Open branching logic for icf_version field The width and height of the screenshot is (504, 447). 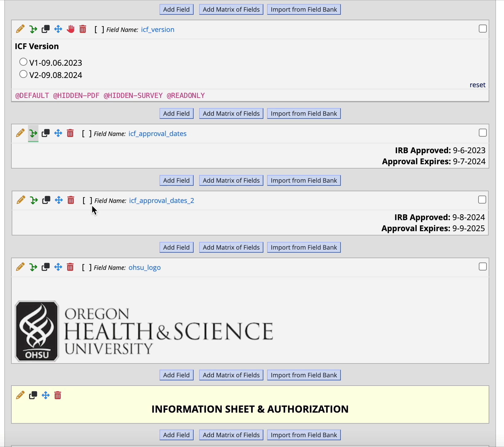click(x=33, y=29)
